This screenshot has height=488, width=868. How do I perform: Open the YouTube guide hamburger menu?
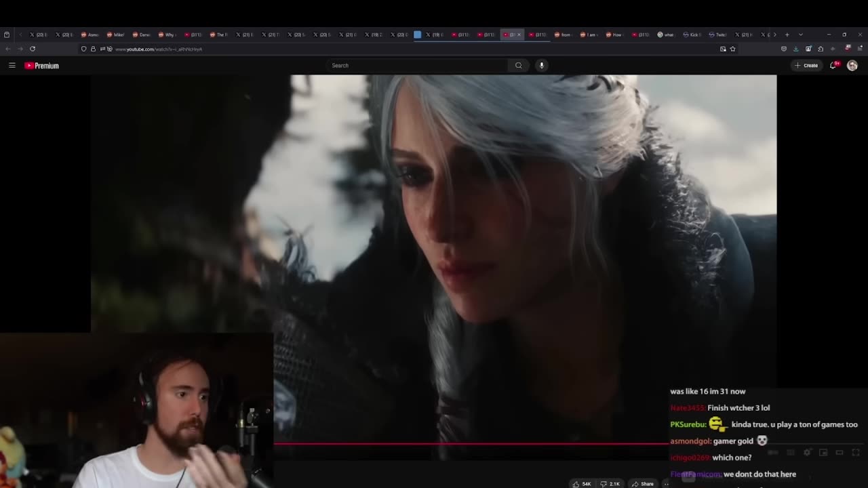pos(12,65)
